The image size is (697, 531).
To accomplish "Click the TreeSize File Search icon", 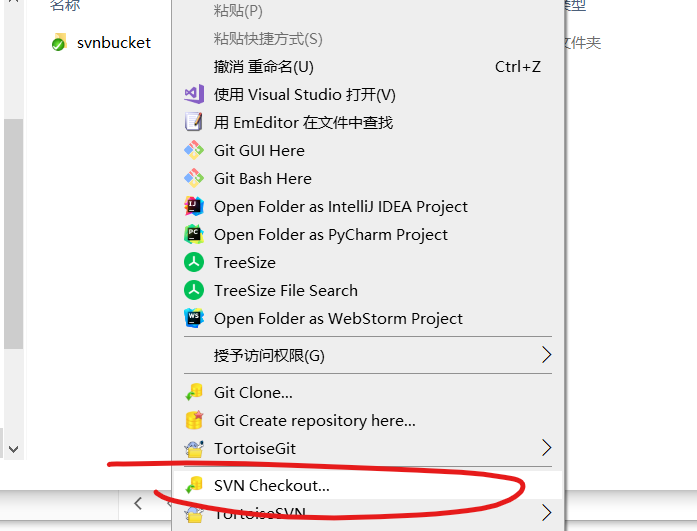I will tap(194, 290).
